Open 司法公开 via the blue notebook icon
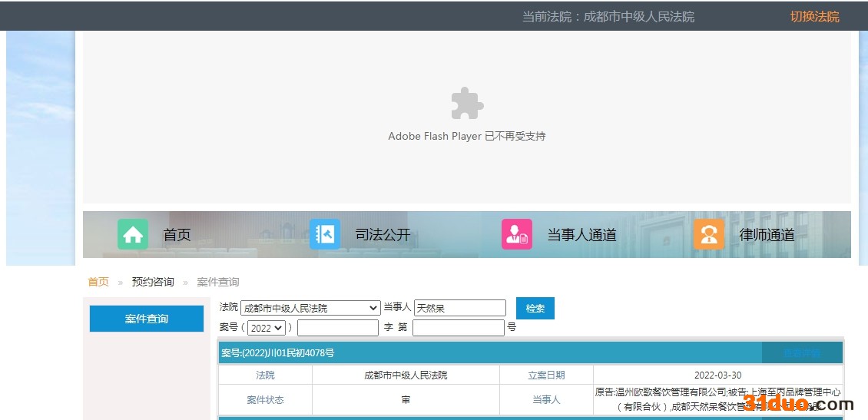 325,234
